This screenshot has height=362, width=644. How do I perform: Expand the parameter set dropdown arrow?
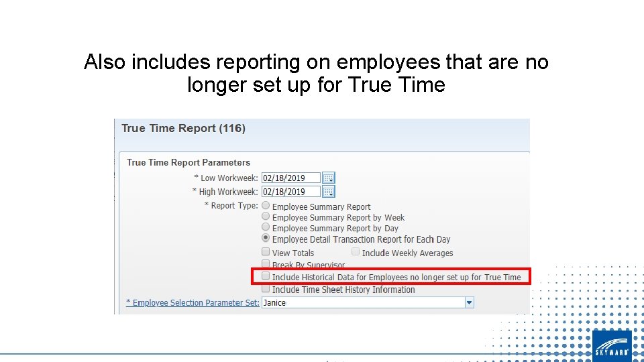[x=469, y=302]
